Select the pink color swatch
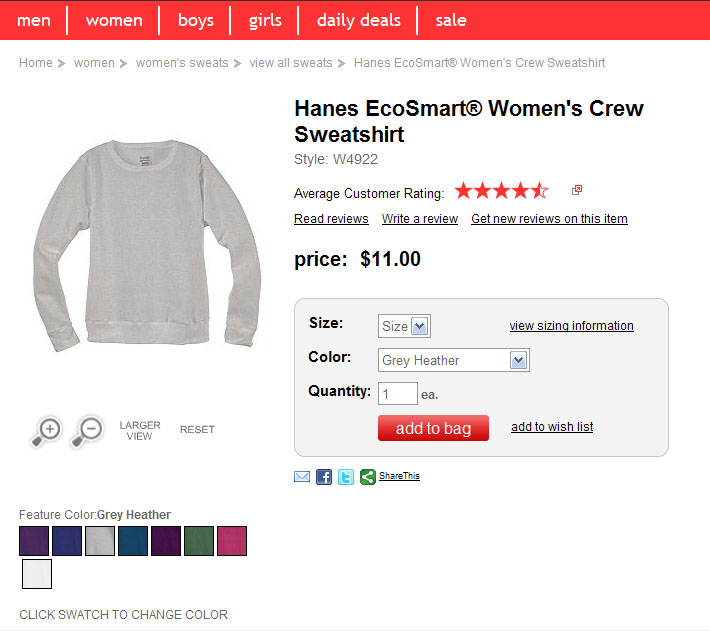The height and width of the screenshot is (631, 710). (232, 541)
